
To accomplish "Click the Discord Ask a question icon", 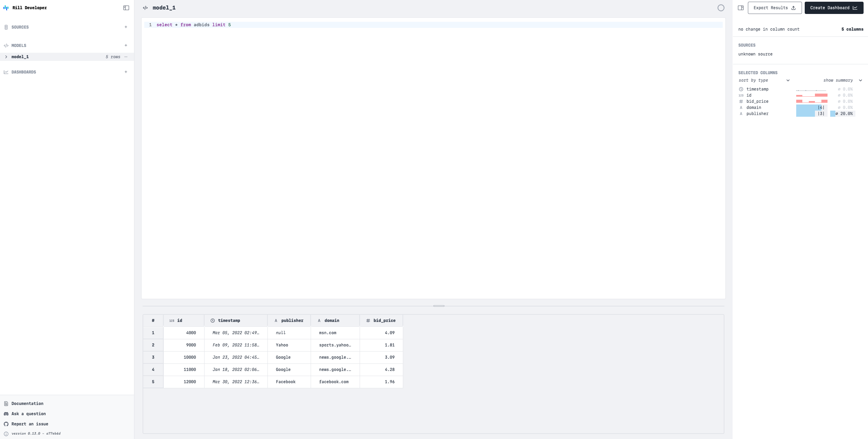I will pos(6,414).
